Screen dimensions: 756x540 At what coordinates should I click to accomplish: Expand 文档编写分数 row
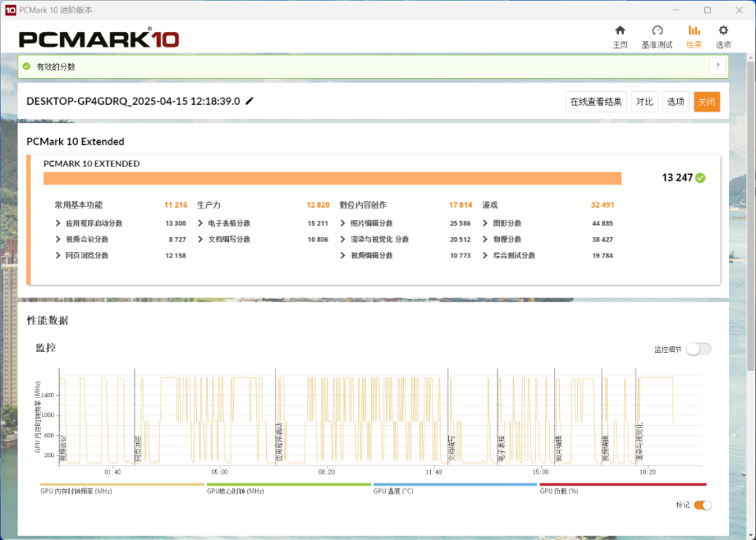pos(201,239)
